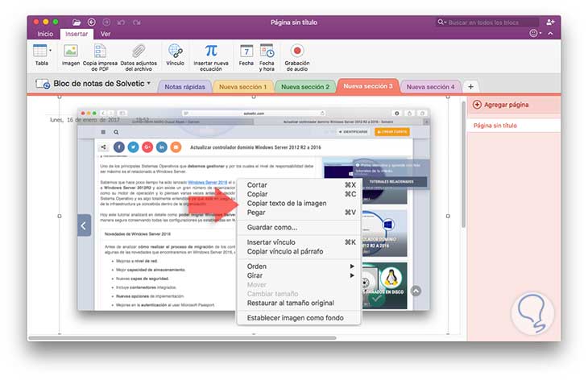Open notebook folder icon in title bar
588x380 pixels.
[77, 23]
